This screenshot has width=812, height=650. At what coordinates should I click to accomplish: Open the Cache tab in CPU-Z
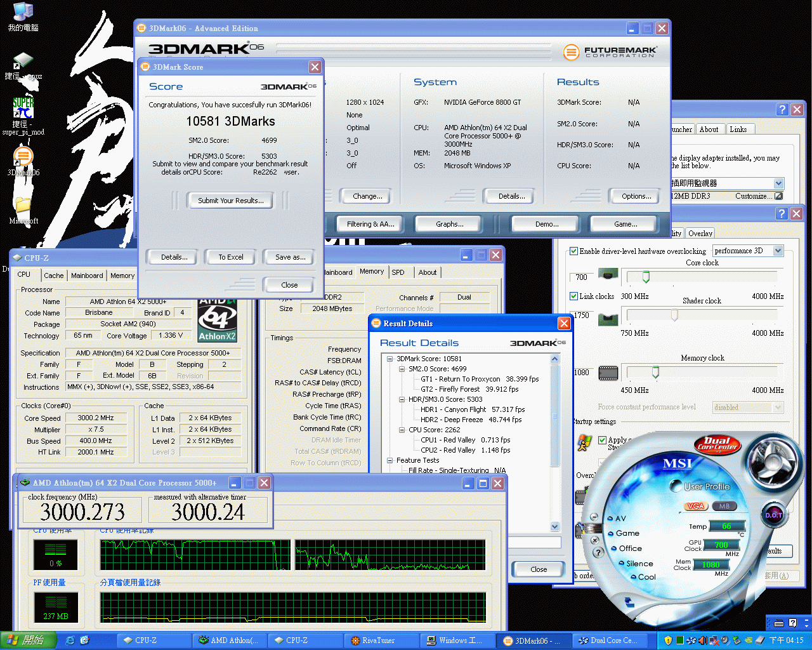click(53, 275)
